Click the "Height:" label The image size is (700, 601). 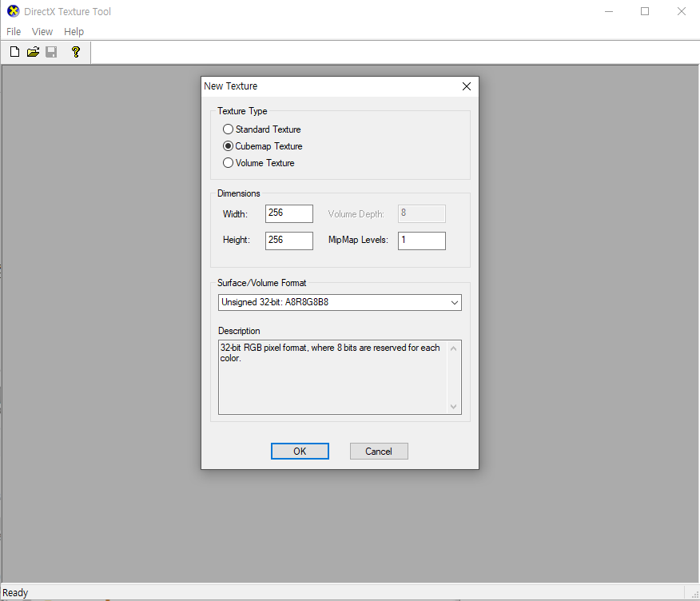(237, 240)
